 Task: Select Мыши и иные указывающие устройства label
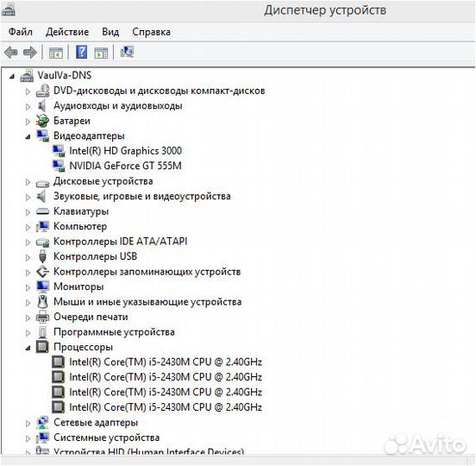pyautogui.click(x=147, y=302)
